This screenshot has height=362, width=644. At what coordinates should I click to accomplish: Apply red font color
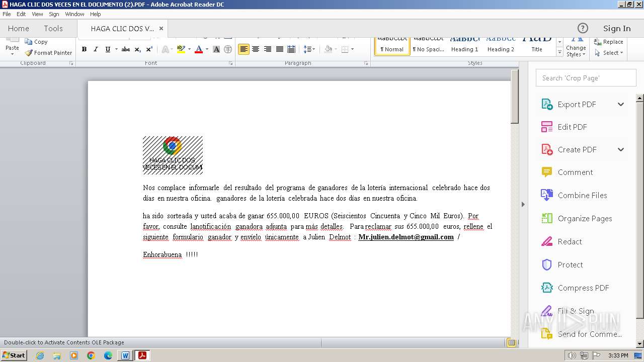pyautogui.click(x=199, y=49)
